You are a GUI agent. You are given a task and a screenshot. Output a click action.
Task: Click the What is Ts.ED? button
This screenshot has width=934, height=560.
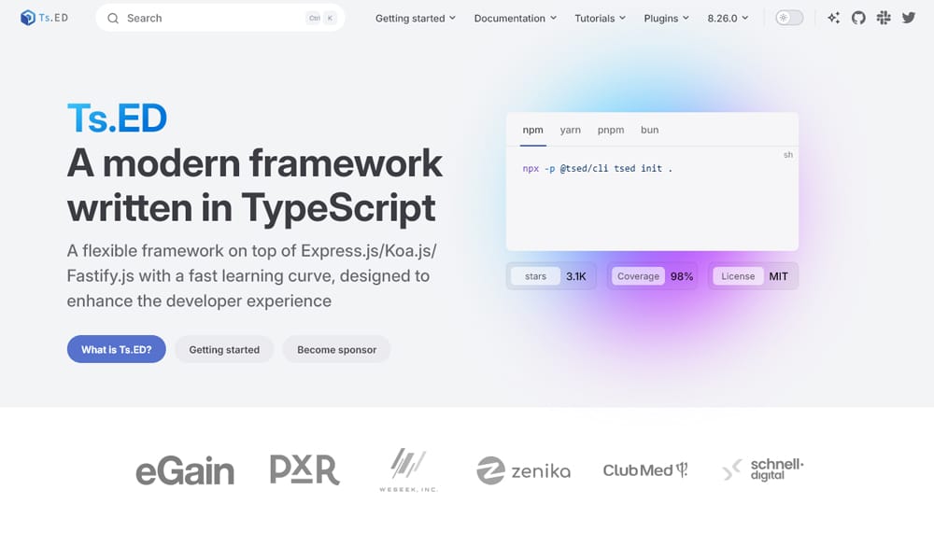pyautogui.click(x=116, y=349)
